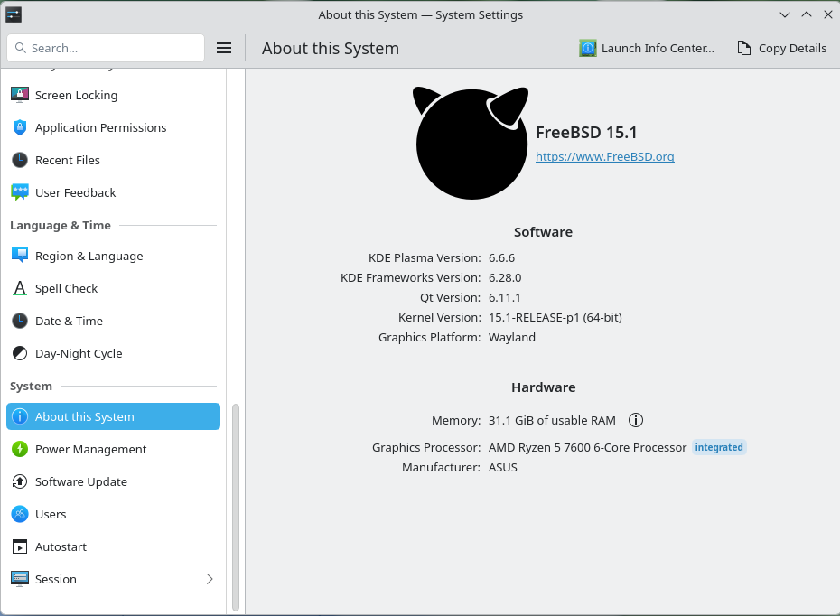The height and width of the screenshot is (616, 840).
Task: Click the User Feedback chat bubble icon
Action: click(x=20, y=192)
